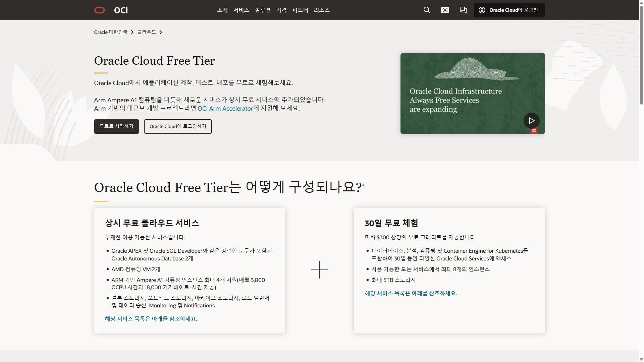644x362 pixels.
Task: Click 해당 서비스 목록 link in the 상시 무료 card
Action: (151, 319)
